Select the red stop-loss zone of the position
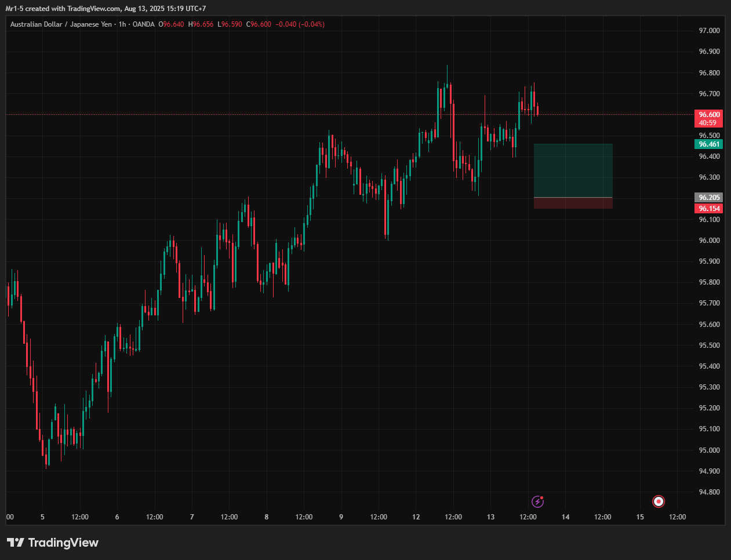The width and height of the screenshot is (731, 560). click(573, 203)
